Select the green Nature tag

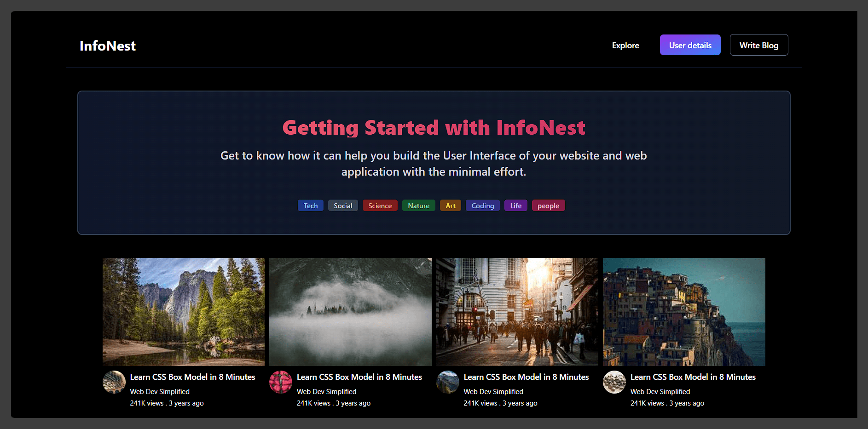(418, 206)
